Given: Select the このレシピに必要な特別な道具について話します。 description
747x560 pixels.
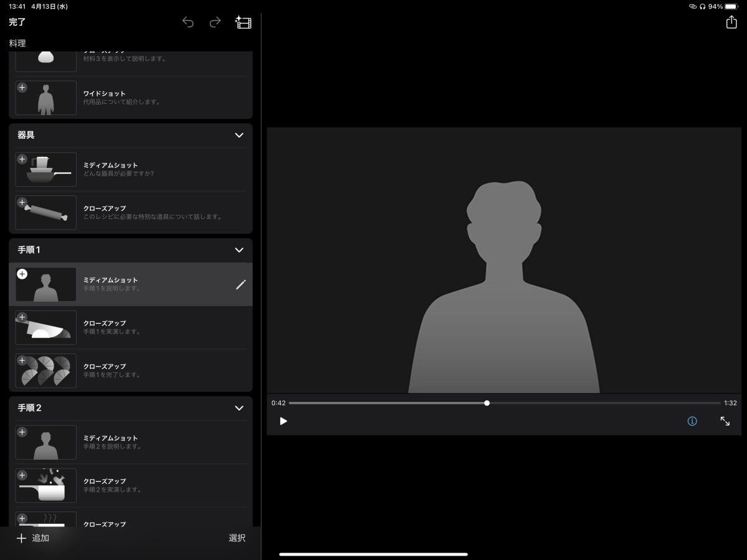Looking at the screenshot, I should [x=153, y=217].
